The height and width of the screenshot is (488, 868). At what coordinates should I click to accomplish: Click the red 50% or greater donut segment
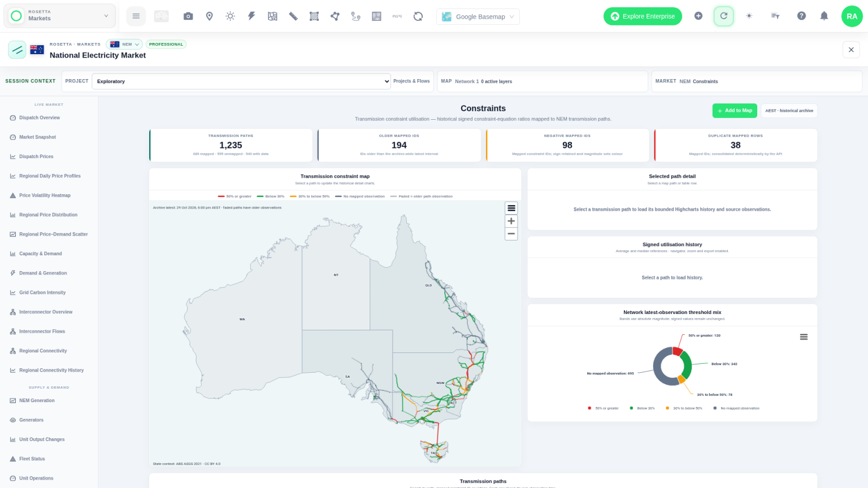(677, 351)
